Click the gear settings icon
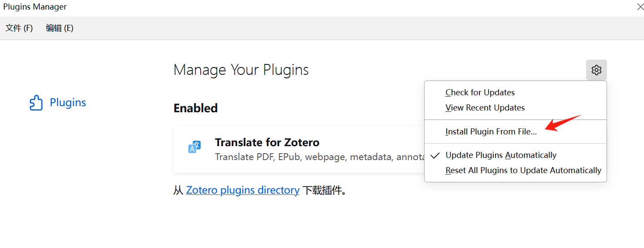644x248 pixels. [596, 70]
